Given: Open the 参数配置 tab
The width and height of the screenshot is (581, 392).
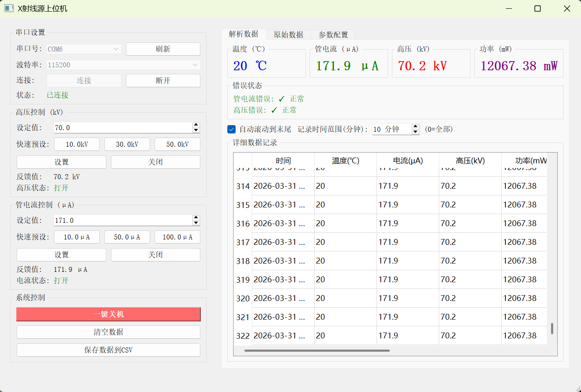Looking at the screenshot, I should pyautogui.click(x=333, y=35).
